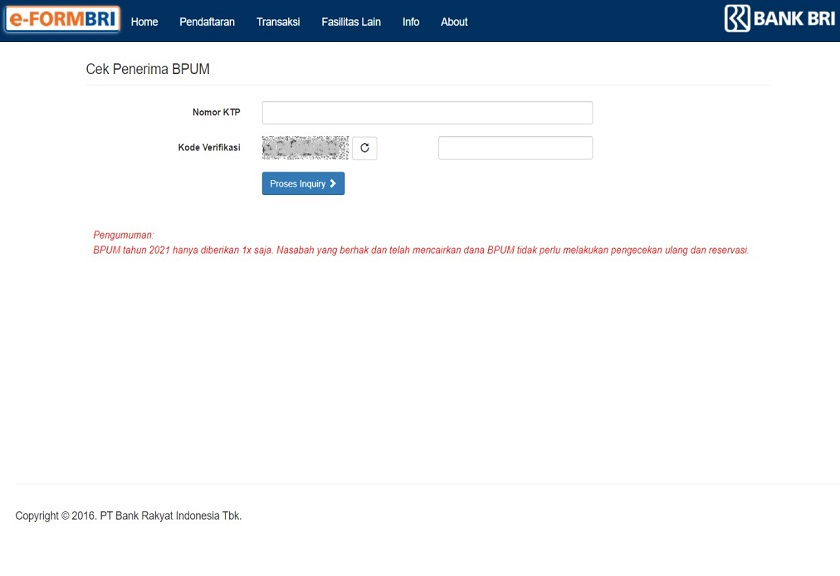Viewport: 840px width, 576px height.
Task: Click the Cek Penerima BPUM heading
Action: [x=148, y=70]
